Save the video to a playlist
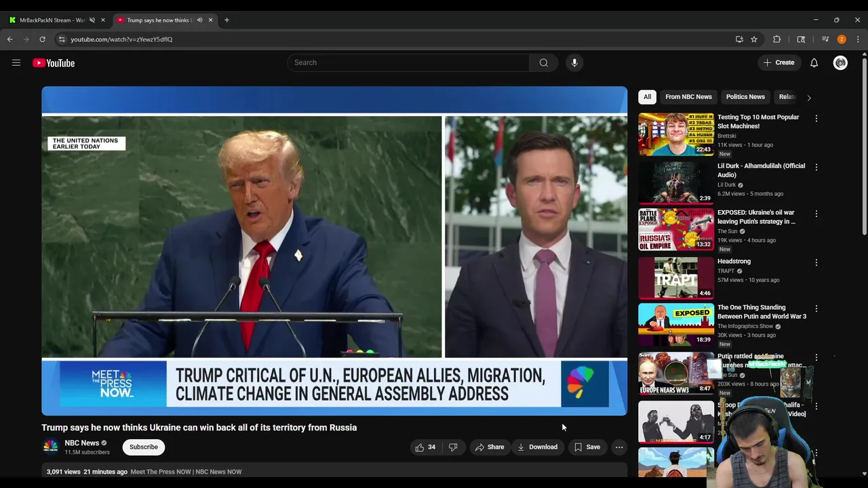This screenshot has width=868, height=488. click(x=587, y=447)
